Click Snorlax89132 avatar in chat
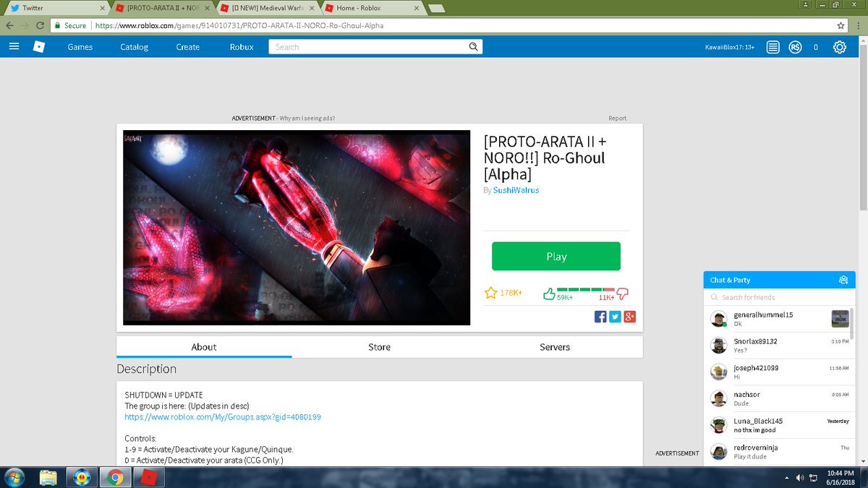The image size is (868, 488). pyautogui.click(x=718, y=345)
